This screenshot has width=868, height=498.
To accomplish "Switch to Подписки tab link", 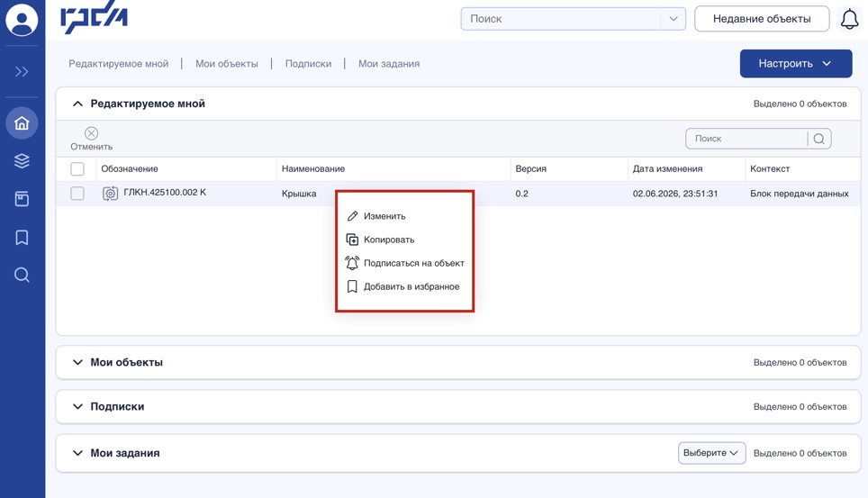I will pos(308,64).
